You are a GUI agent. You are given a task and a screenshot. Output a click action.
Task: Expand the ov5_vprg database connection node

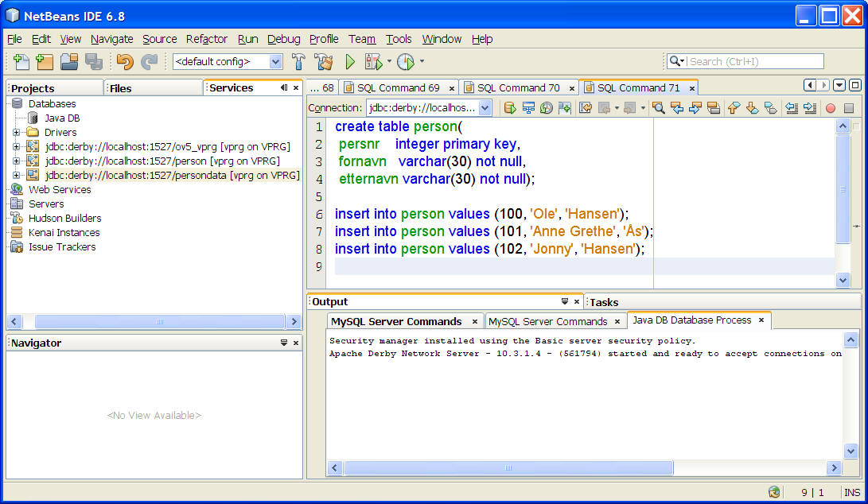[16, 146]
